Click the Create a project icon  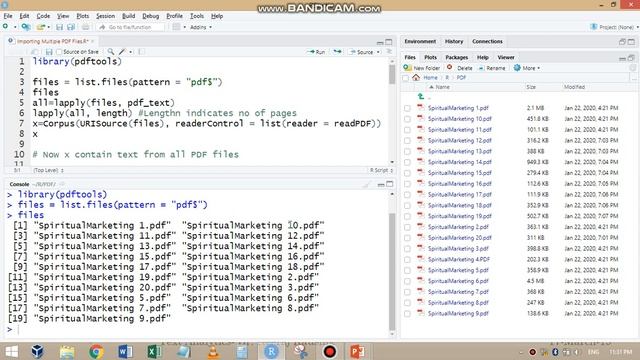(26, 27)
